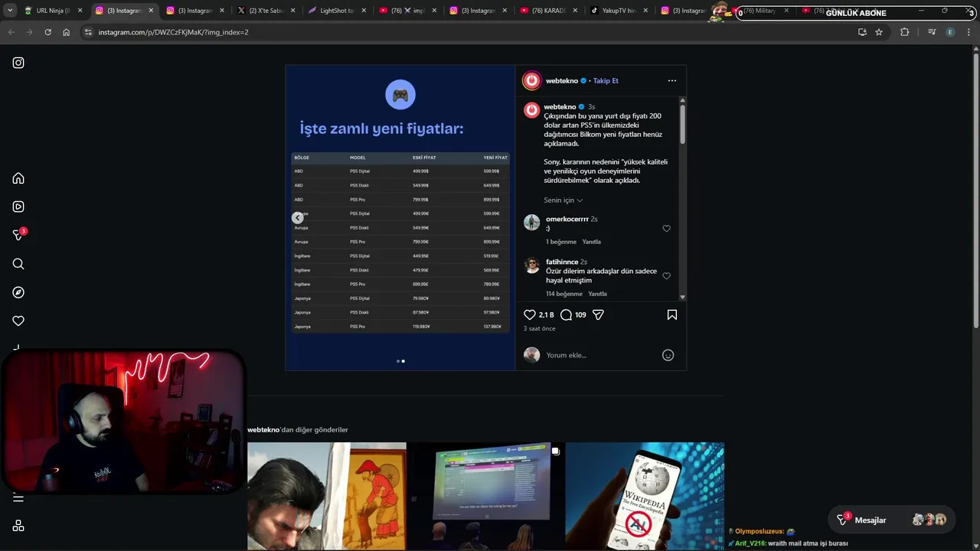Click the browser Back button

(11, 32)
